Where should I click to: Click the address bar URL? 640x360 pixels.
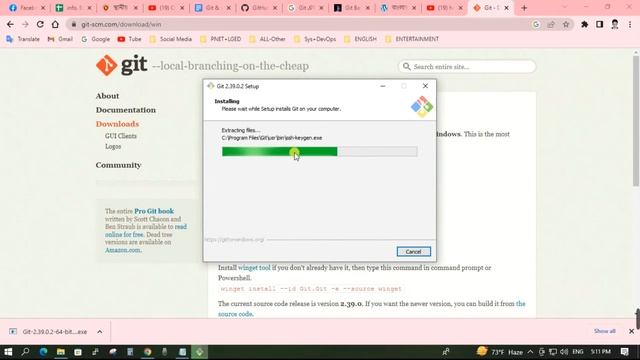(x=121, y=24)
